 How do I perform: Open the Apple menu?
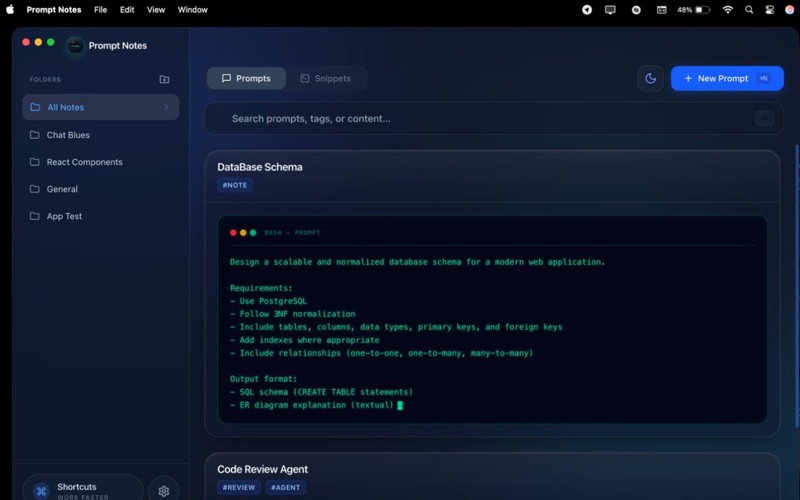(10, 10)
